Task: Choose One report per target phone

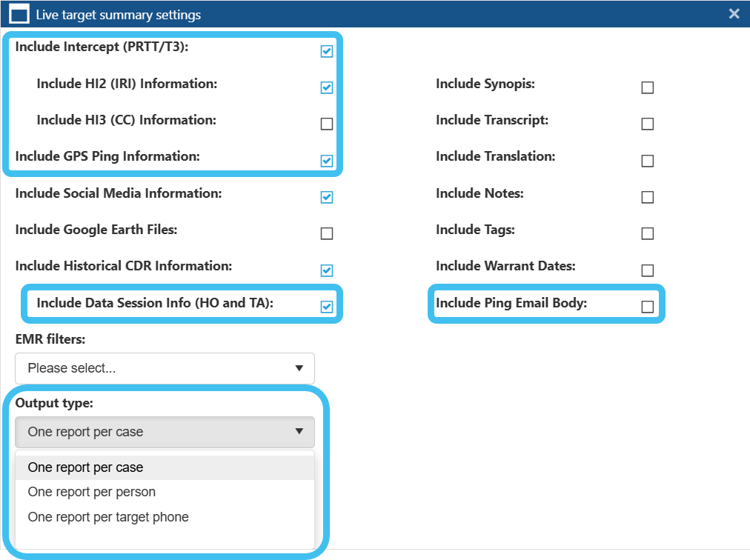Action: point(108,517)
